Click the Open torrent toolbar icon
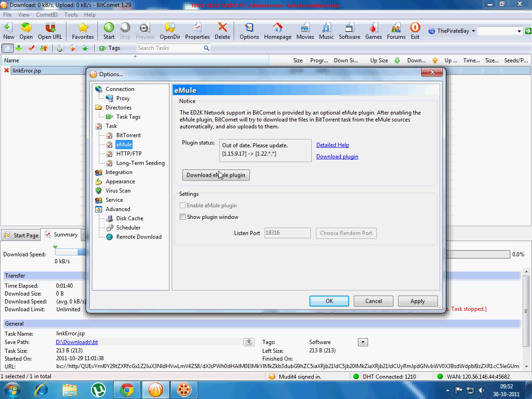Screen dimensions: 532x399 26,31
